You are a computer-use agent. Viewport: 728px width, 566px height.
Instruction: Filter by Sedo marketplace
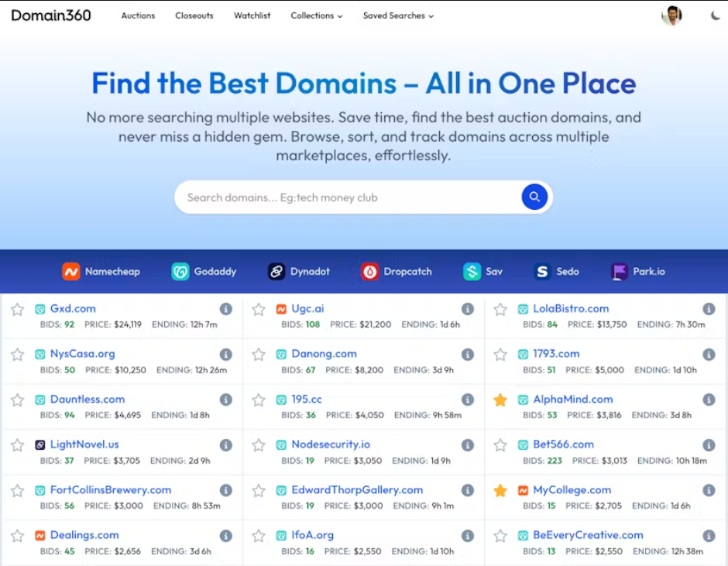click(556, 272)
